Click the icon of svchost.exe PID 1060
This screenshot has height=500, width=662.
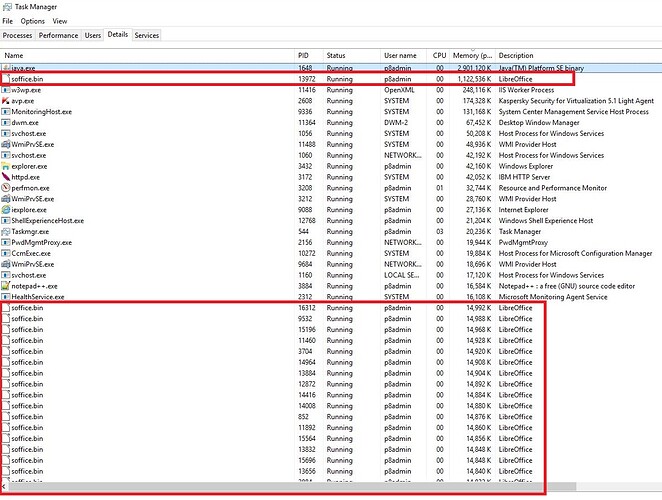coord(5,155)
